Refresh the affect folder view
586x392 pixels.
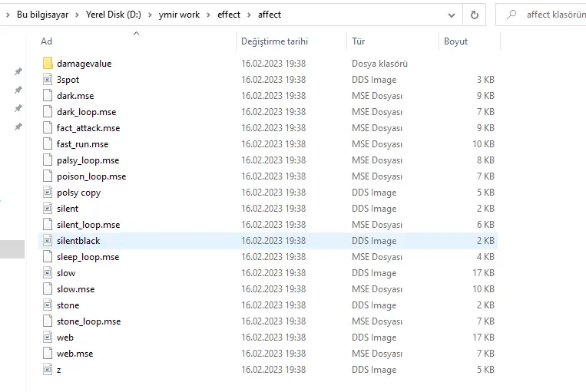(x=475, y=15)
